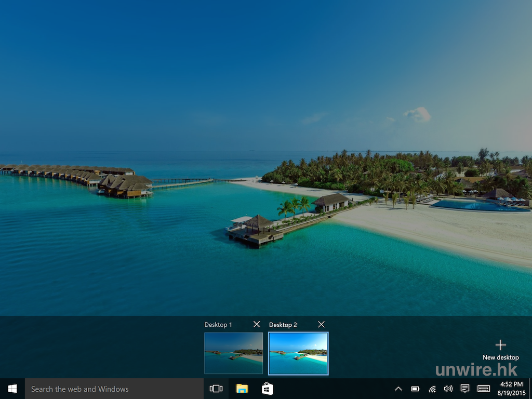The image size is (532, 399).
Task: Open the Windows Store app
Action: click(268, 389)
